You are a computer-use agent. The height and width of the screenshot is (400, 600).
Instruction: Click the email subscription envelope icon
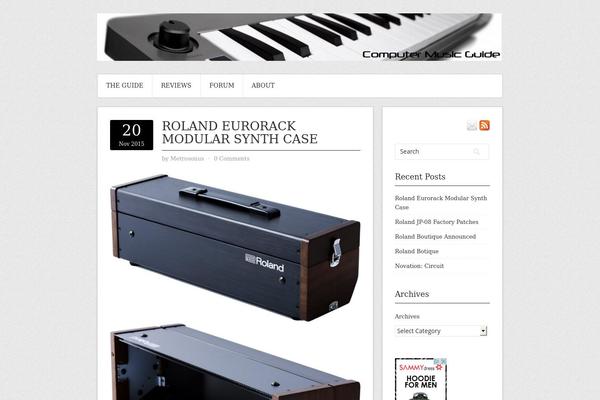click(x=472, y=126)
